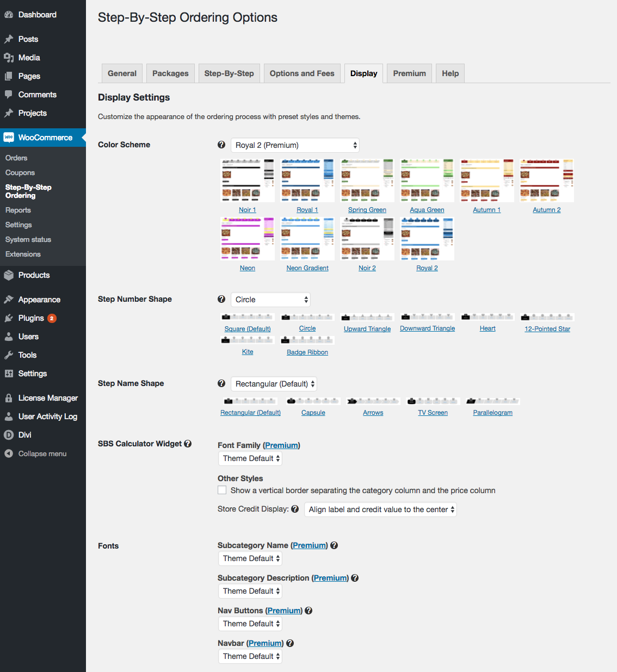Click help icon beside Store Credit Display
This screenshot has width=617, height=672.
point(295,509)
